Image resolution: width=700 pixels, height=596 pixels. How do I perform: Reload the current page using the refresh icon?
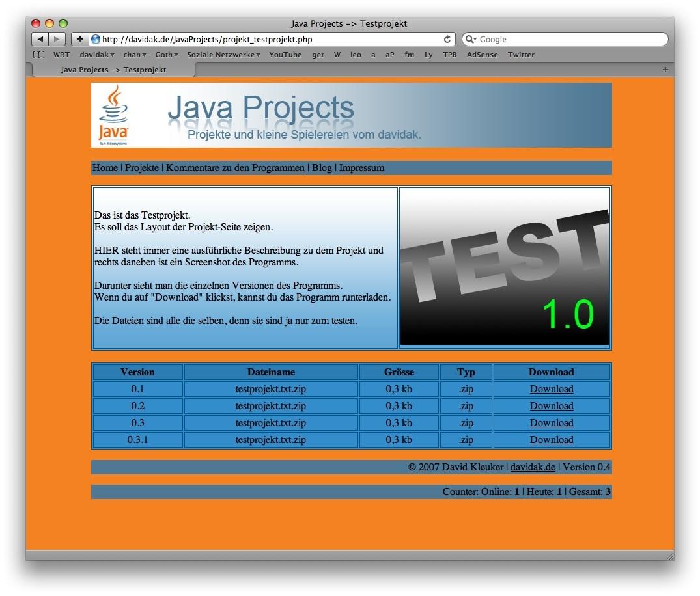click(447, 38)
